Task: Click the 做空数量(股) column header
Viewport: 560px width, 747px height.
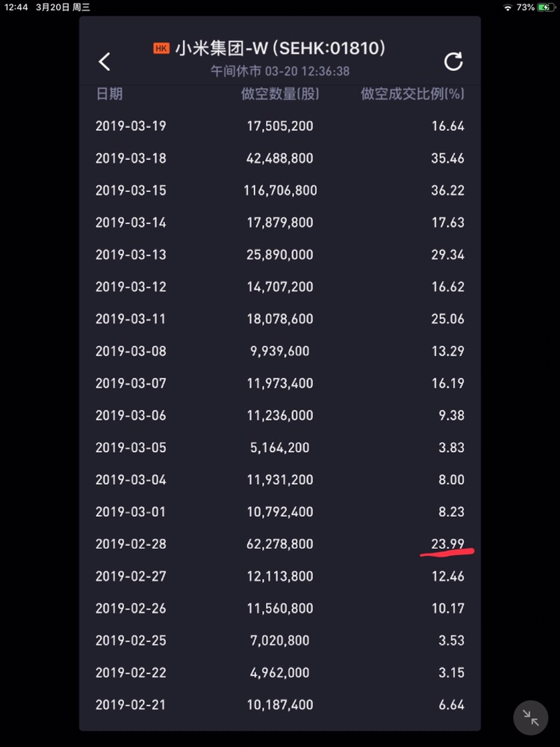Action: 280,94
